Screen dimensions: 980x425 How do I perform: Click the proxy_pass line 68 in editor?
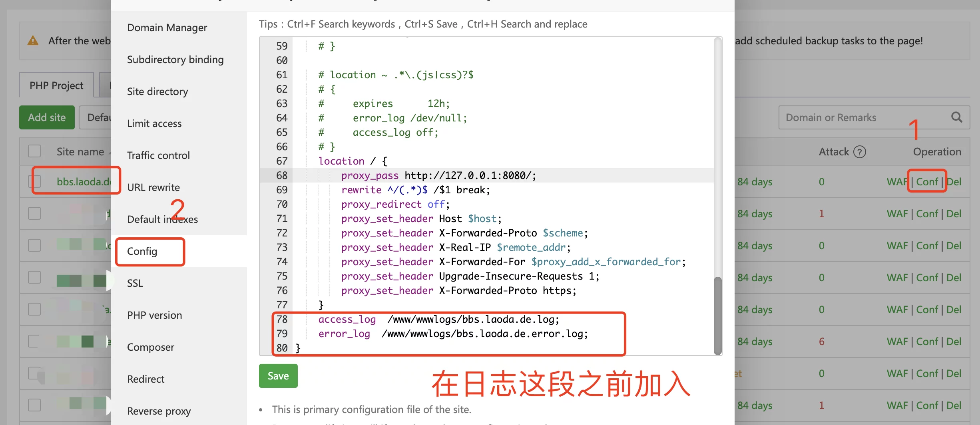(x=438, y=175)
